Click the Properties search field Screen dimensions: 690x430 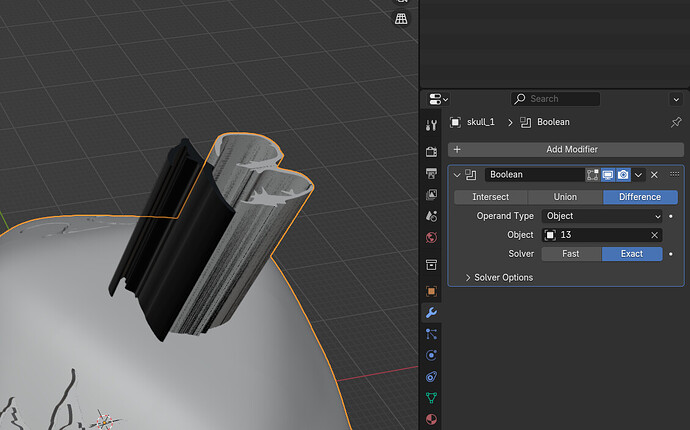[555, 99]
